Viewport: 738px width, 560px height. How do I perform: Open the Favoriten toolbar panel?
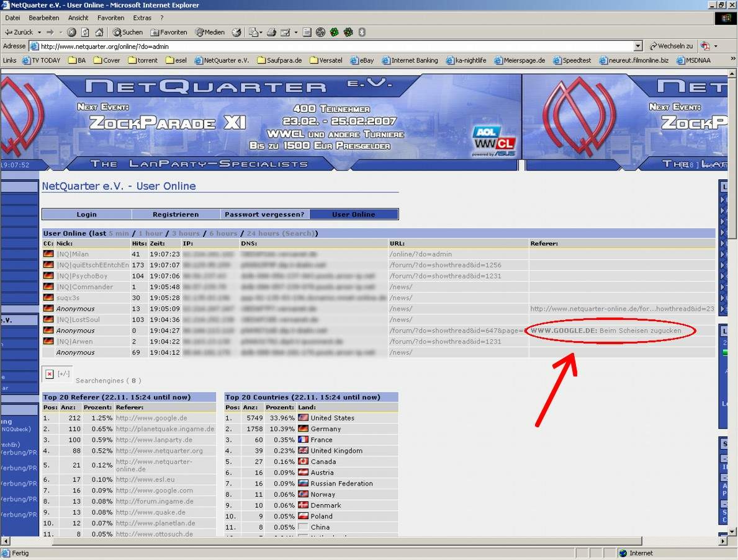pyautogui.click(x=169, y=32)
